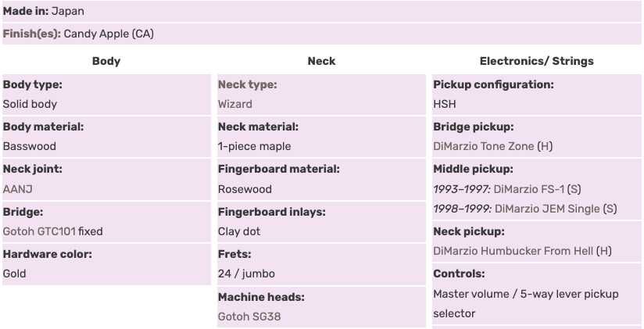
Task: Click the Neck type label link
Action: tap(247, 84)
